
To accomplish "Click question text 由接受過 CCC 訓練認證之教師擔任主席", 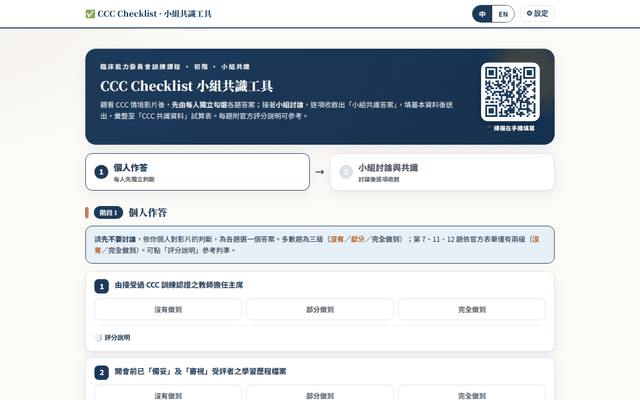I will (179, 285).
